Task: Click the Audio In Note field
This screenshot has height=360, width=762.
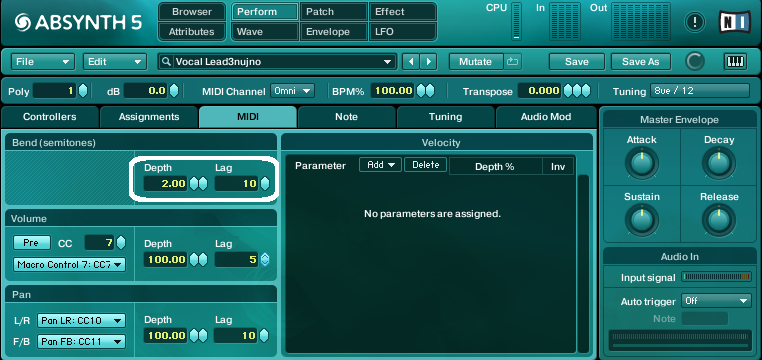Action: pyautogui.click(x=705, y=319)
